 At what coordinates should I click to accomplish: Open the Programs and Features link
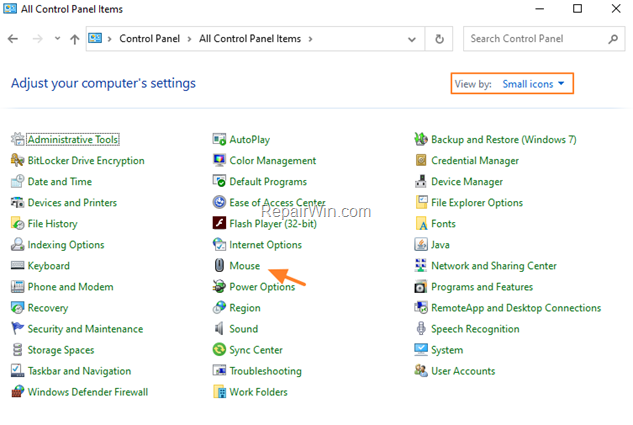(x=482, y=287)
